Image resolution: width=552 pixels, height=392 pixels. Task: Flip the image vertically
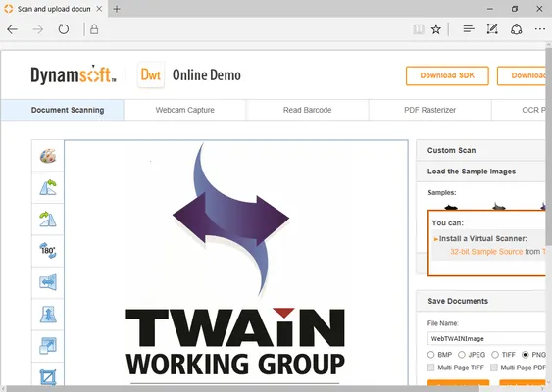[48, 315]
